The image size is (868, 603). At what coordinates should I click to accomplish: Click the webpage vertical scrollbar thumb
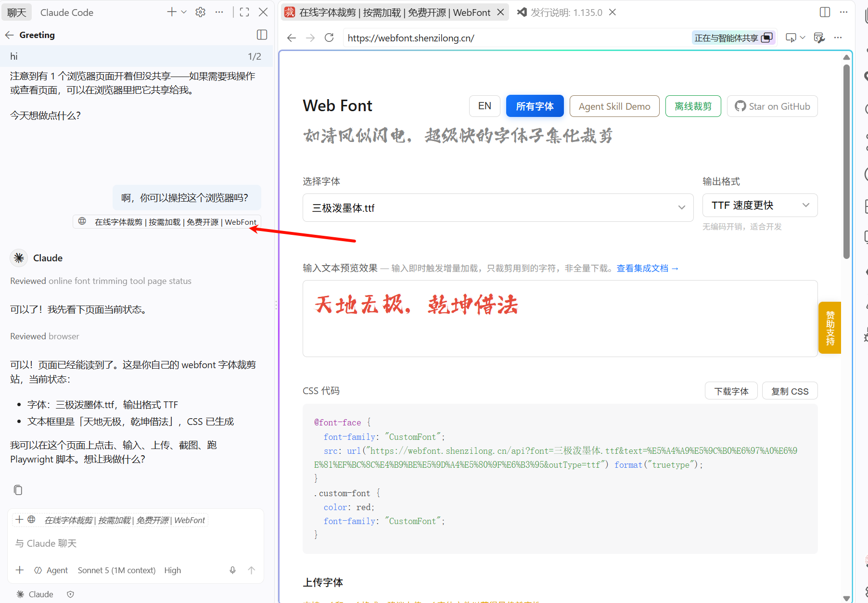(x=846, y=161)
